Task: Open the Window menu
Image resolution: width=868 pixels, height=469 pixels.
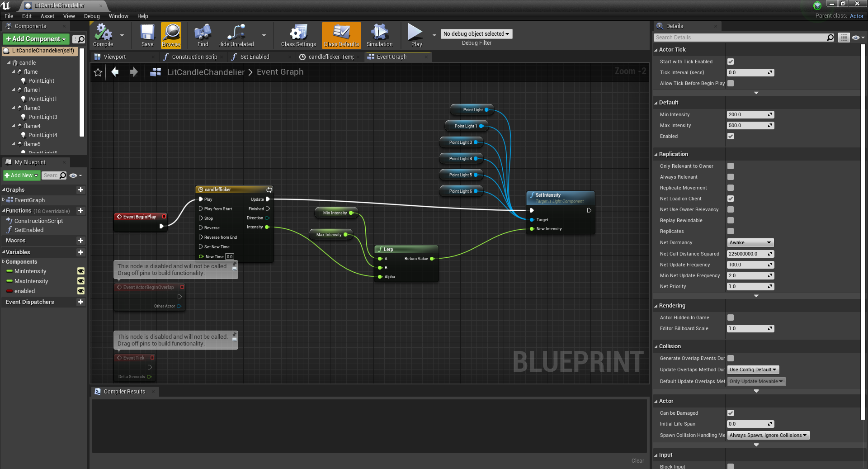Action: pyautogui.click(x=118, y=16)
